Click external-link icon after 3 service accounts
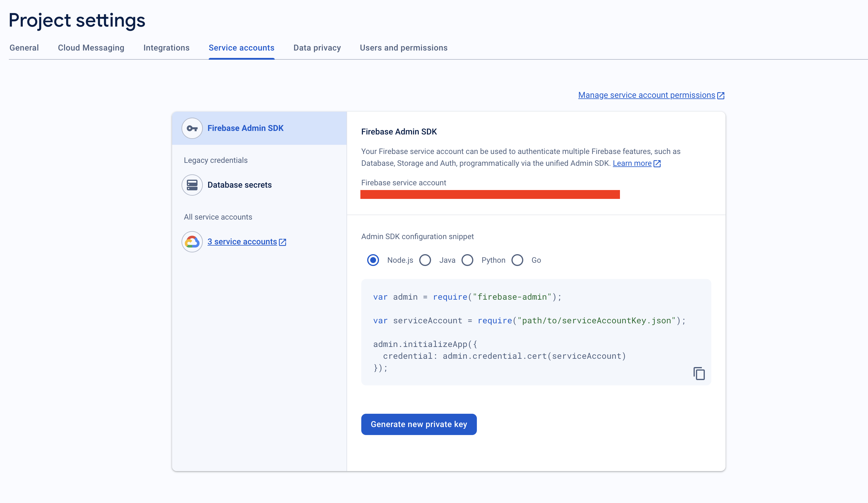 coord(282,242)
